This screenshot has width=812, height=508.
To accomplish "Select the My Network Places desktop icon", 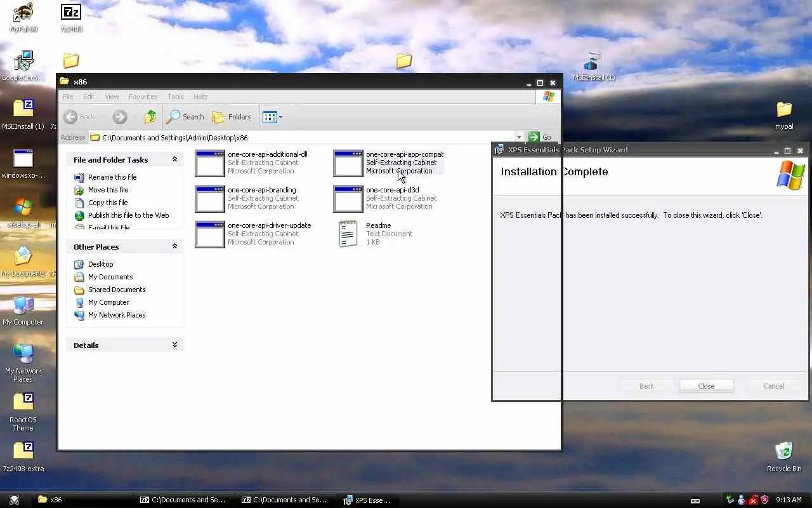I will [23, 363].
